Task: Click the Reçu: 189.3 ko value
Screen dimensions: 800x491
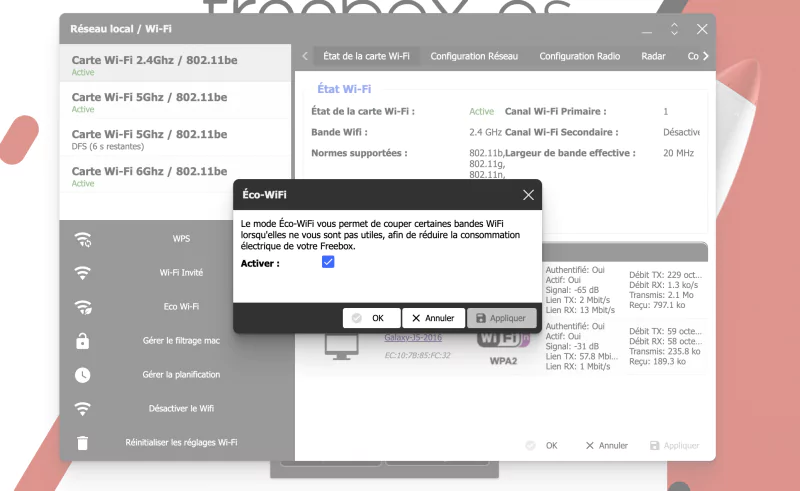Action: [657, 361]
